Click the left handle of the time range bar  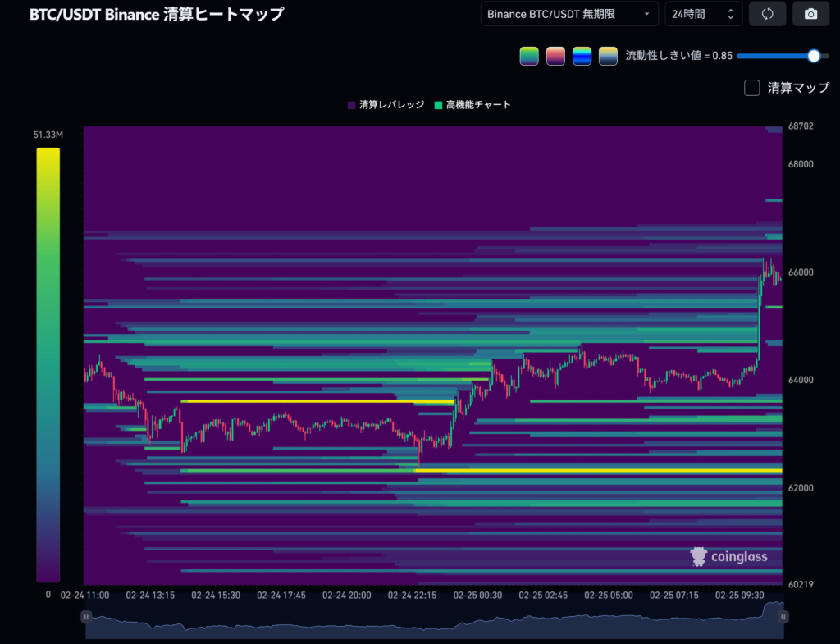point(86,616)
